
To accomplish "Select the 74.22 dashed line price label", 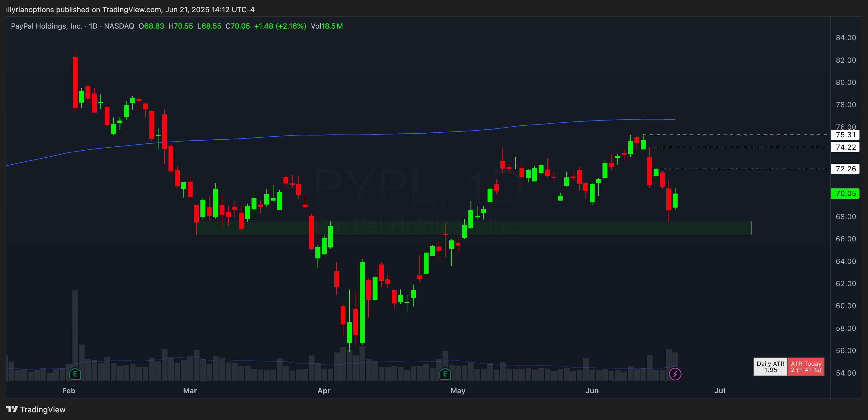I will [845, 147].
